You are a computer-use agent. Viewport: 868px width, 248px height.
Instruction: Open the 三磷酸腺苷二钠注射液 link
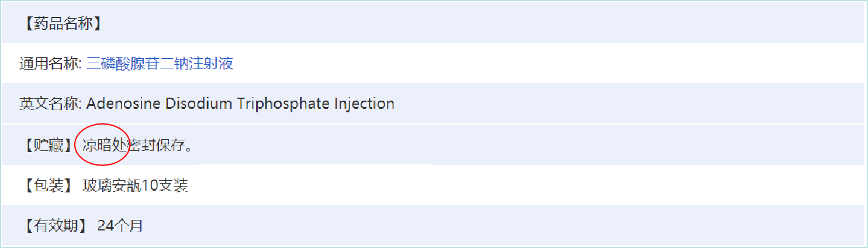click(x=160, y=63)
